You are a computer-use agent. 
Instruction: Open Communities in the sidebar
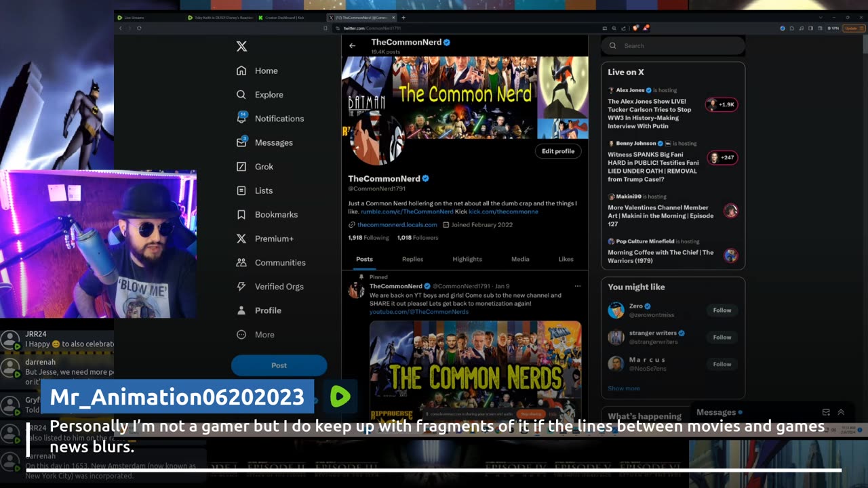[271, 262]
